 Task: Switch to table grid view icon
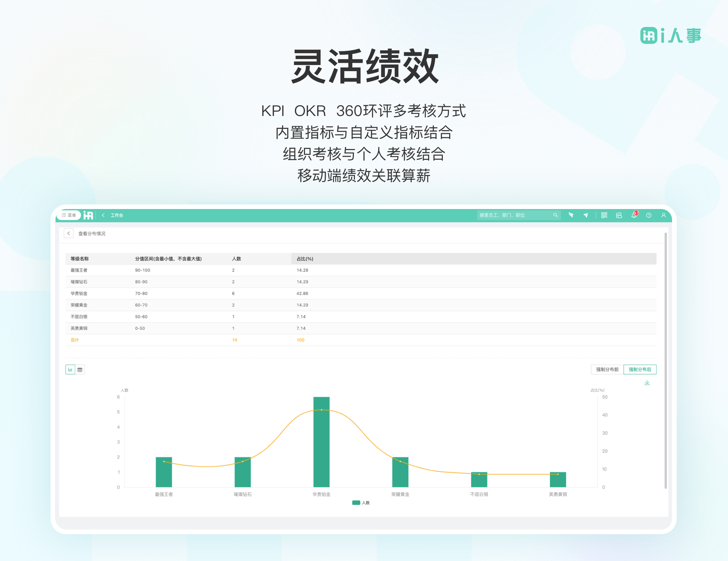click(x=80, y=370)
